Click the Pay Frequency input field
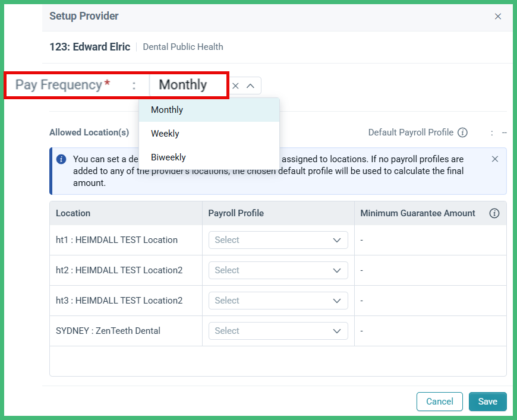Screen dimensions: 517x420 click(x=188, y=85)
